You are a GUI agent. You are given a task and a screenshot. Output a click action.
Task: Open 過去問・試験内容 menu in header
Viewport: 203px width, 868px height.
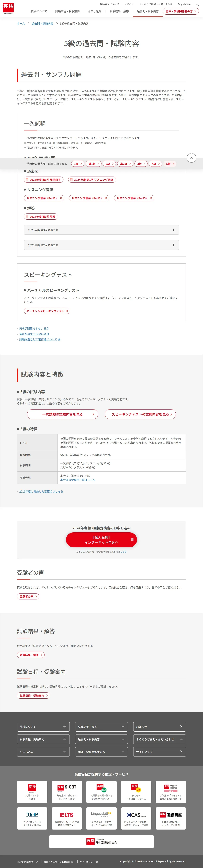pyautogui.click(x=148, y=12)
